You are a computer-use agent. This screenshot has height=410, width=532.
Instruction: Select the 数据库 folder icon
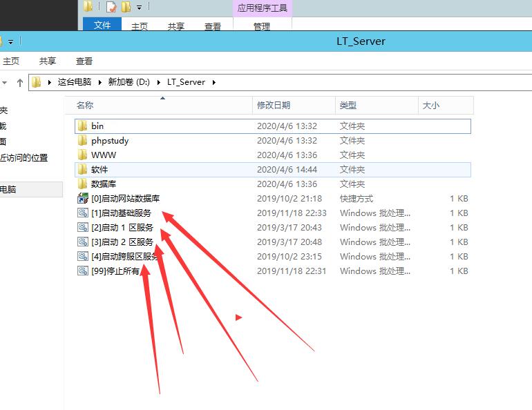tap(82, 184)
